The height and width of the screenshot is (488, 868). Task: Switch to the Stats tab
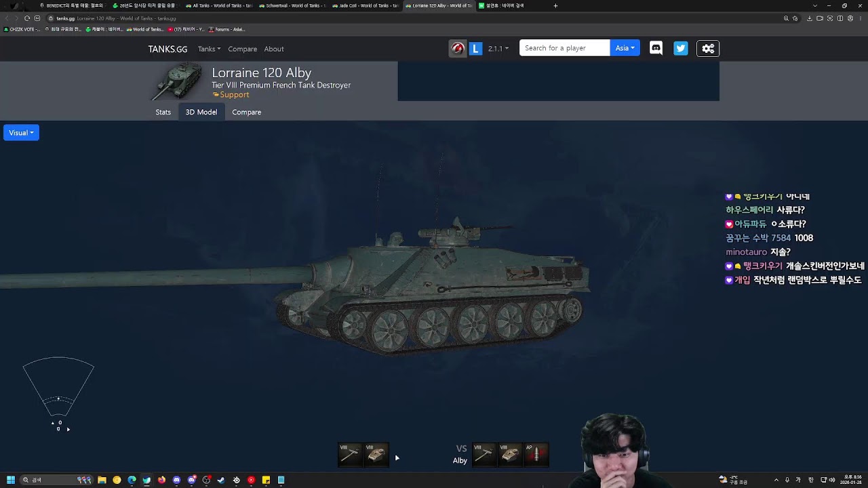tap(163, 112)
